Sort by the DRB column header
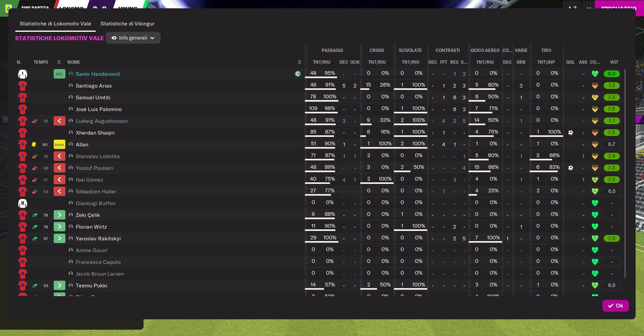 pos(521,62)
